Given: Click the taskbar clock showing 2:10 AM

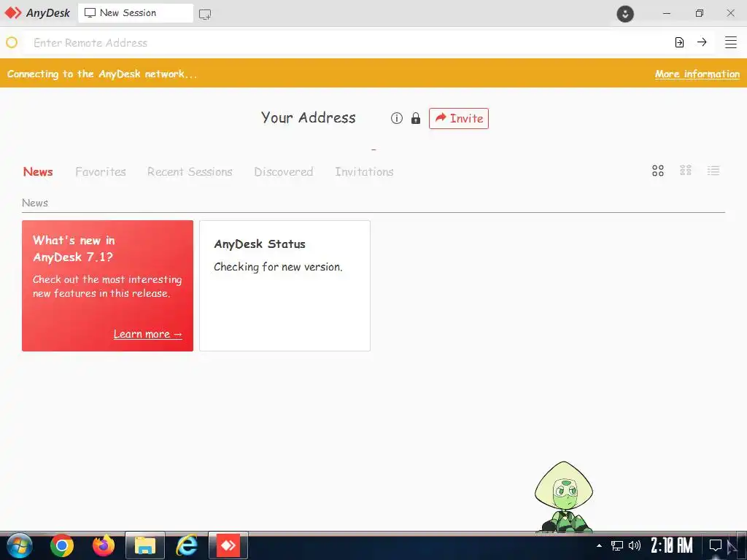Looking at the screenshot, I should click(x=672, y=545).
